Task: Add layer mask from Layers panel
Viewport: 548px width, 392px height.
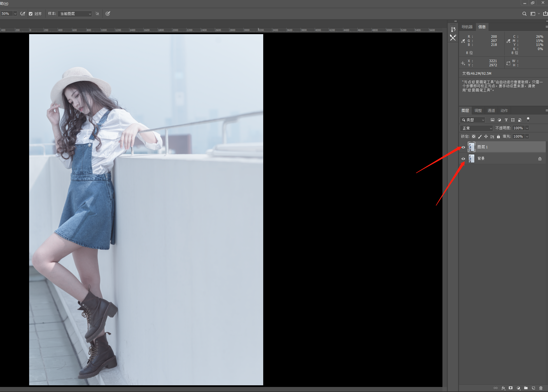Action: click(511, 388)
